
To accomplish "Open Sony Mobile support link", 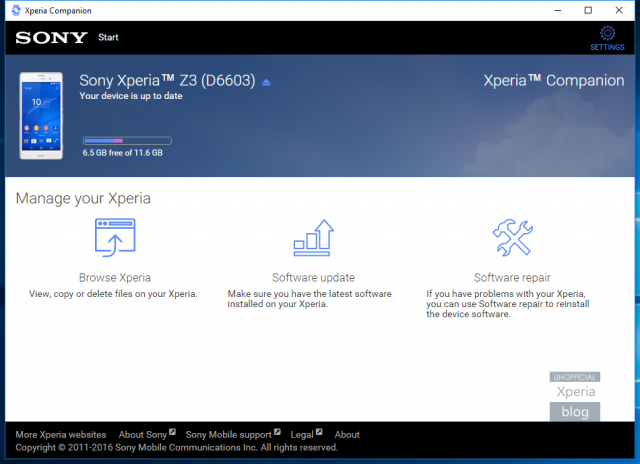I will 229,435.
